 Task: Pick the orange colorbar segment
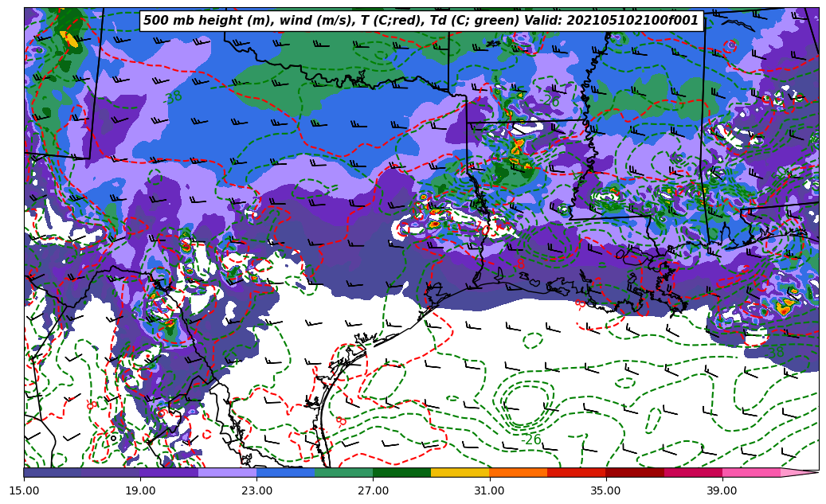[x=519, y=472]
